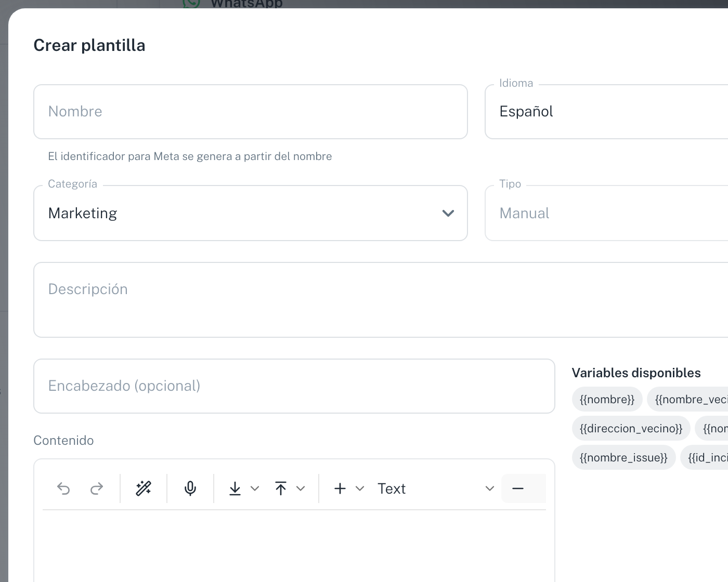The height and width of the screenshot is (582, 728).
Task: Redo the last editor change
Action: pyautogui.click(x=97, y=488)
